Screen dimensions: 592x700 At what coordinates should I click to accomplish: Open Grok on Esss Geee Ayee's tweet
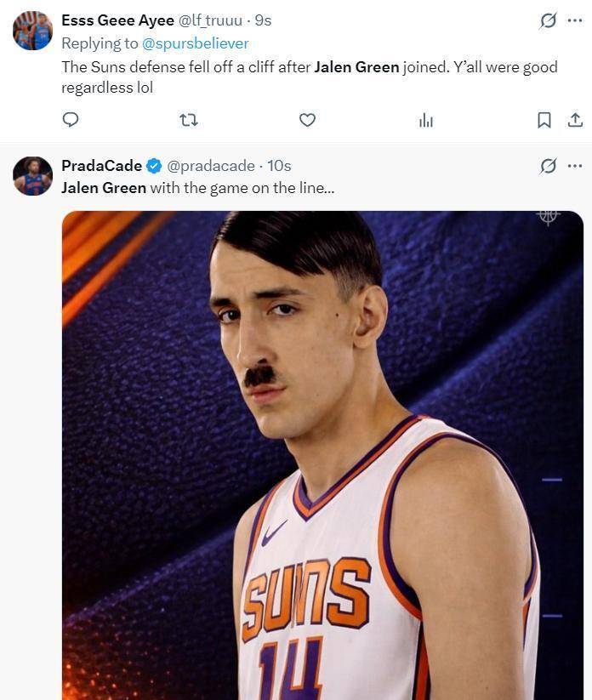point(549,20)
